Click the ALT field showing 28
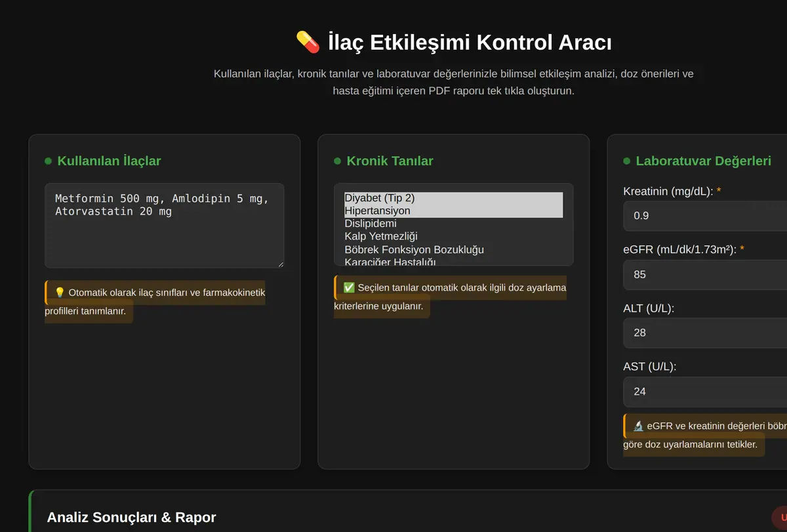The height and width of the screenshot is (532, 787). [x=705, y=333]
